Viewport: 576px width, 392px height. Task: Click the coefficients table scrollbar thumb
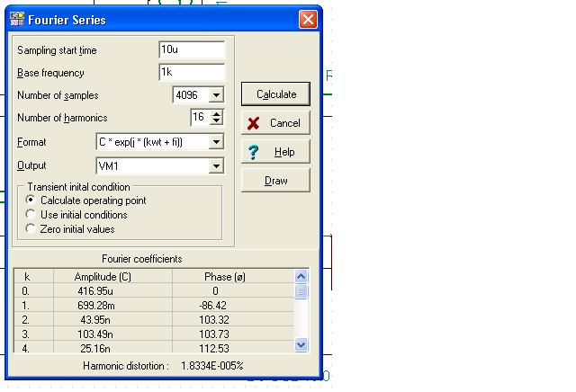pos(301,292)
